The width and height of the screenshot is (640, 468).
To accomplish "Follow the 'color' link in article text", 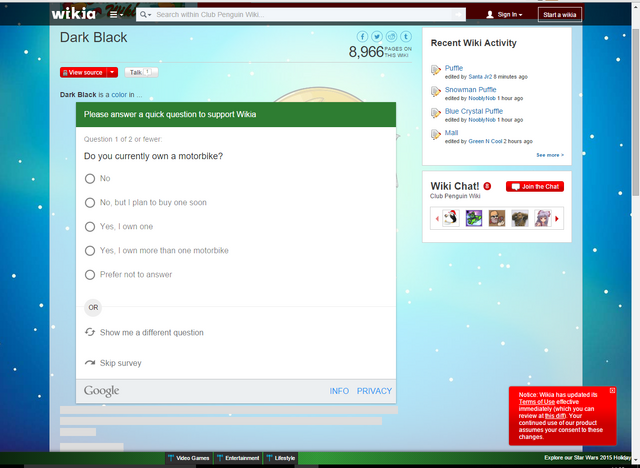I will (119, 95).
